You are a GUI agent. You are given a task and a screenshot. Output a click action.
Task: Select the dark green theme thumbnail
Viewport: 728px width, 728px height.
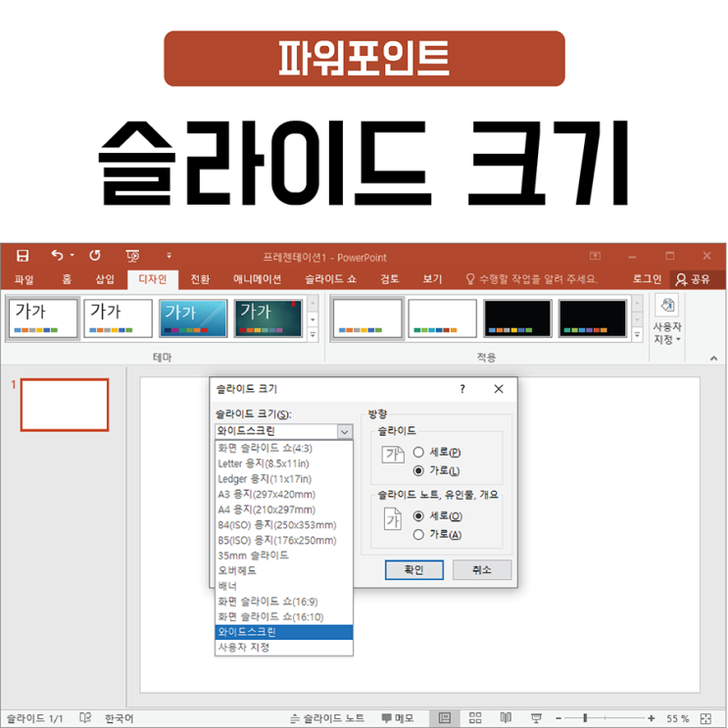tap(267, 318)
